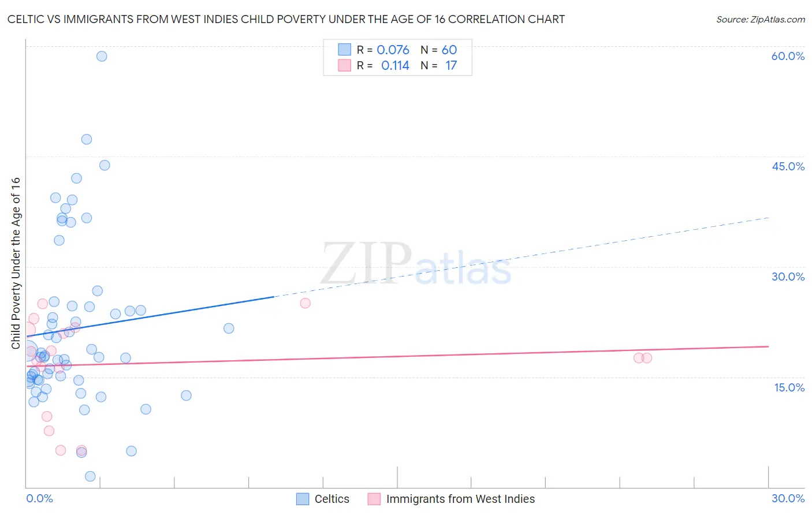Click the rightmost pink data point pair
Viewport: 812px width, 515px height.
click(x=643, y=358)
